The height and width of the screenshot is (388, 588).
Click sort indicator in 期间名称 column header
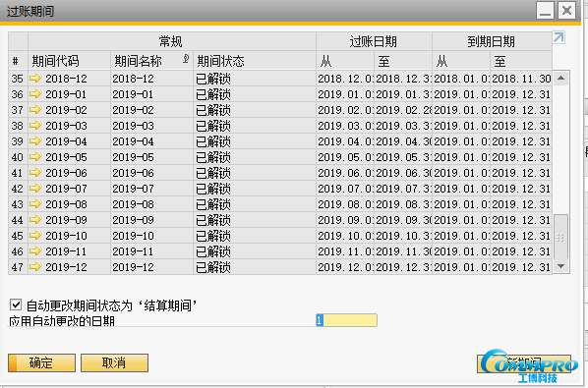tap(186, 58)
